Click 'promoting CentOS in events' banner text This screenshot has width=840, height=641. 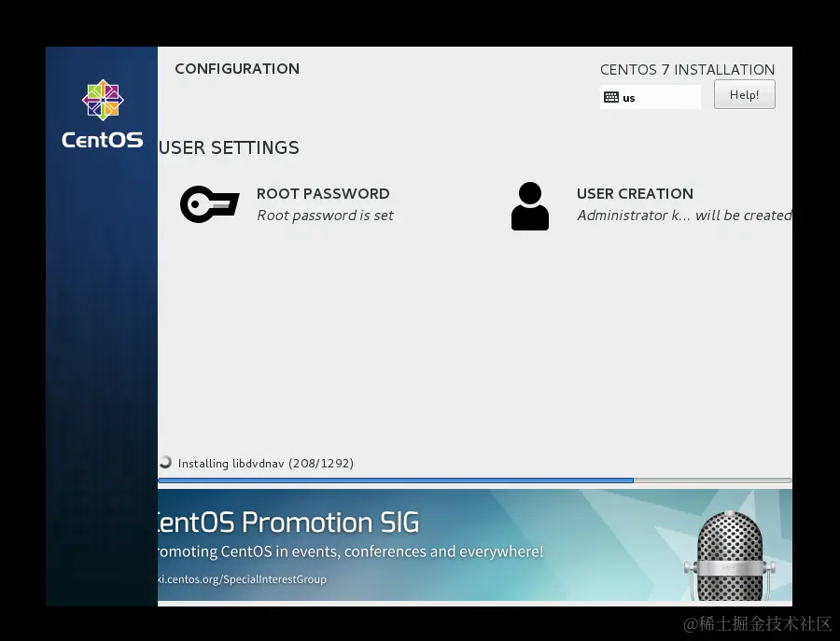(351, 551)
